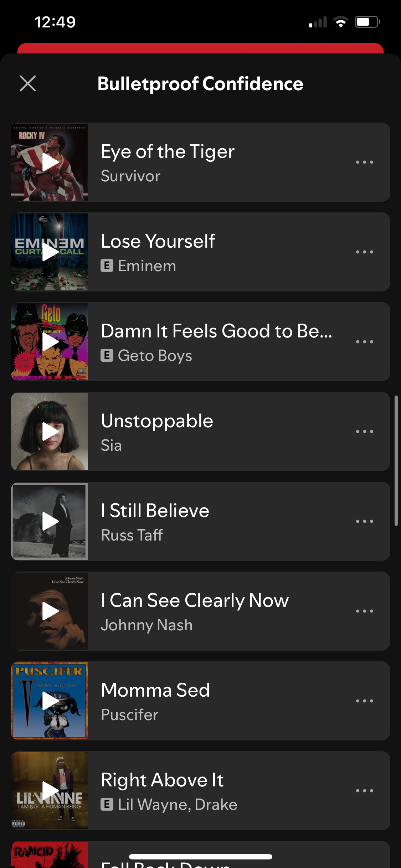This screenshot has height=868, width=401.
Task: Close the Bulletproof Confidence playlist
Action: click(28, 83)
